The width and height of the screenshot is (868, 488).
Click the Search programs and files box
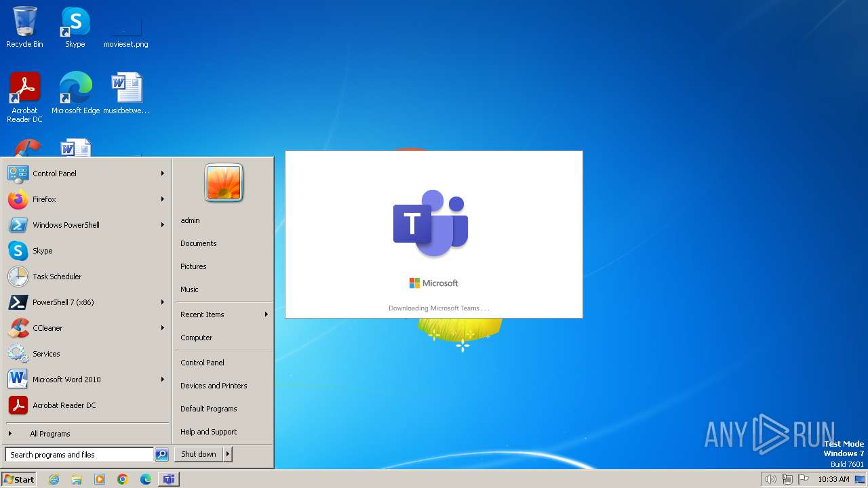point(80,455)
